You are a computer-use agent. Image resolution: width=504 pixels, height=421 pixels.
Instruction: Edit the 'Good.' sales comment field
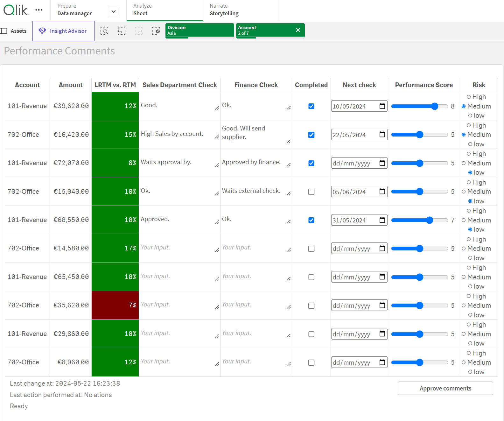pos(180,106)
